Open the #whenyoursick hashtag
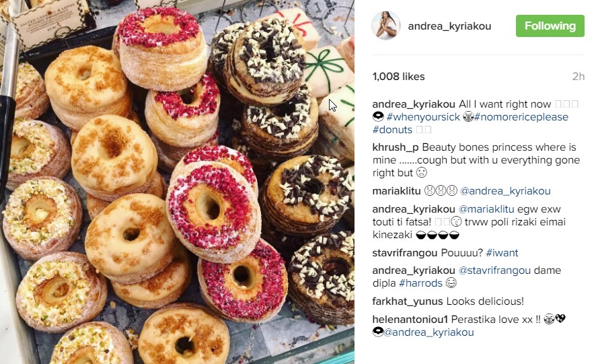 [x=423, y=117]
